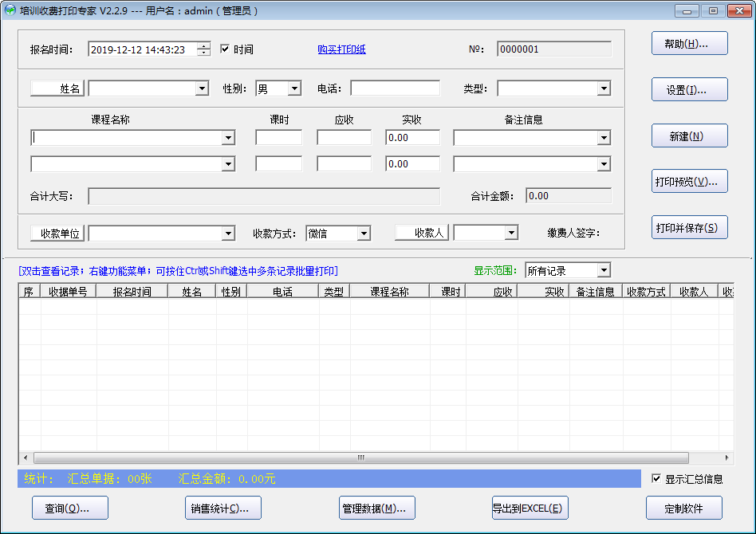Click the 序 column header
The width and height of the screenshot is (756, 534).
click(29, 292)
